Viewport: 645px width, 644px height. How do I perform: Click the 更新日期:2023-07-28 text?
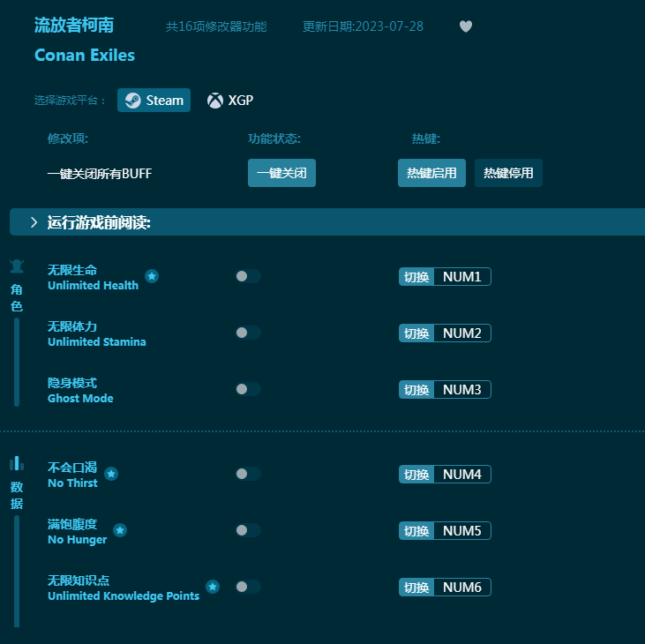[x=363, y=26]
